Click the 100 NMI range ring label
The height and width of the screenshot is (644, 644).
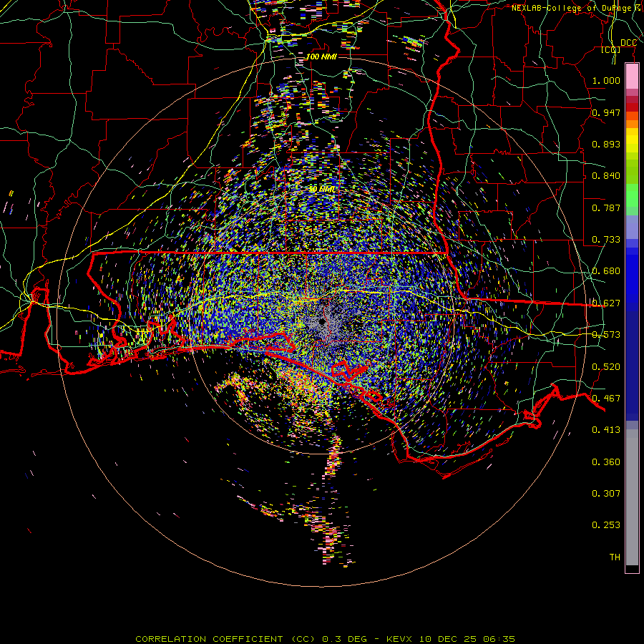pos(321,57)
